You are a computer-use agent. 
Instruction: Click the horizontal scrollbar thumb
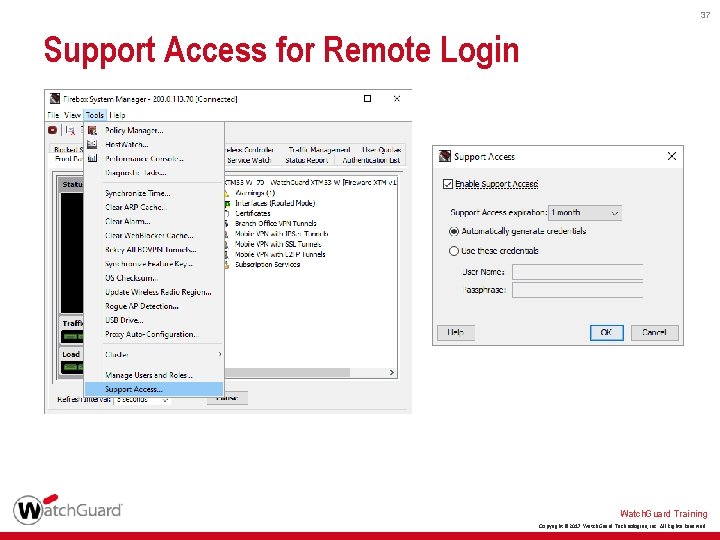pyautogui.click(x=287, y=372)
